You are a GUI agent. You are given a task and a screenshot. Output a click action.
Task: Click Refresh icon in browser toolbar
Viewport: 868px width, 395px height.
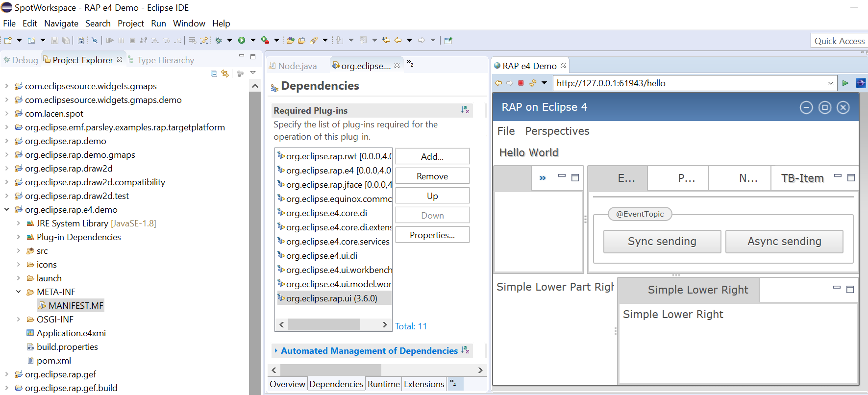tap(533, 83)
